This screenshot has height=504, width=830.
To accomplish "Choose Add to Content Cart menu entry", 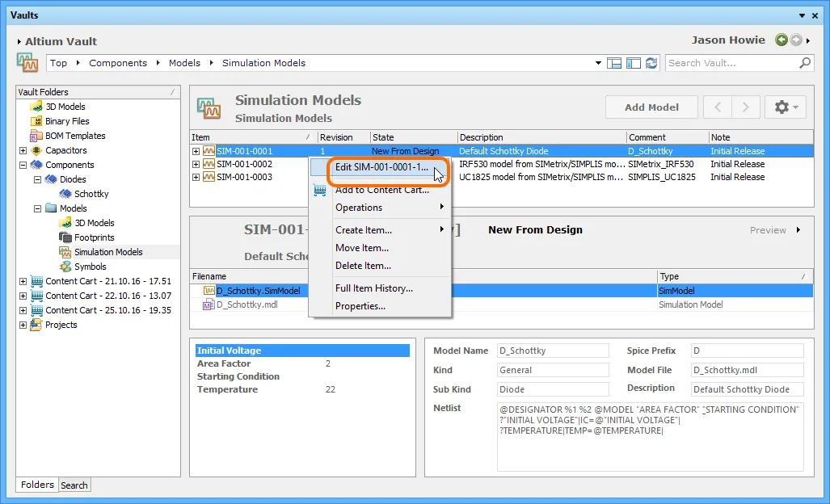I will point(381,190).
